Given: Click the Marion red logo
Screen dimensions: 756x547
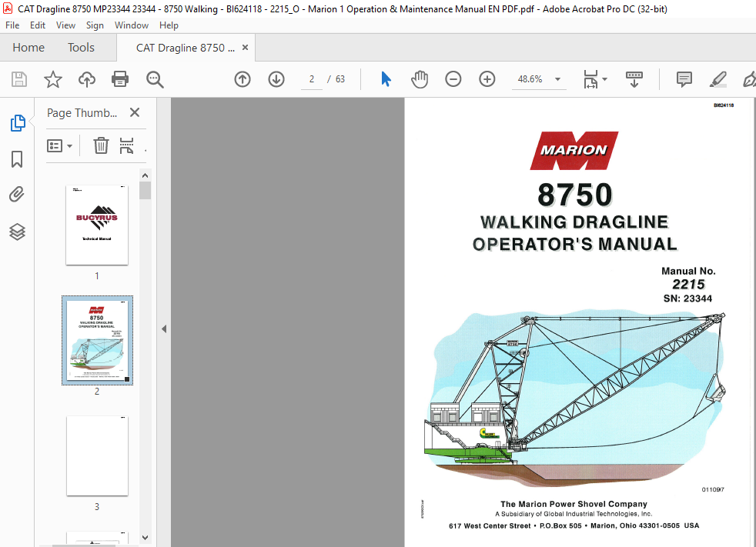Looking at the screenshot, I should pos(574,150).
